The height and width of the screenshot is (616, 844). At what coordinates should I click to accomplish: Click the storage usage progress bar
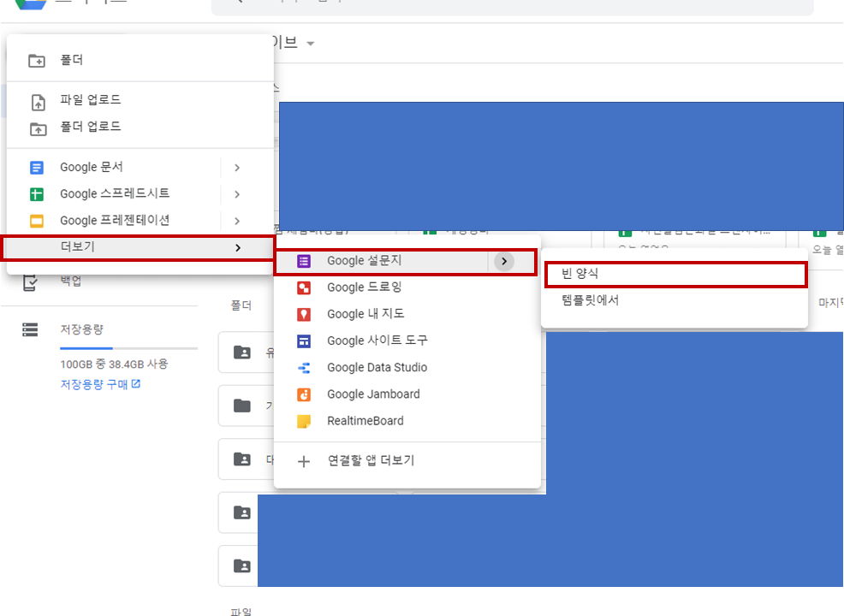coord(128,348)
